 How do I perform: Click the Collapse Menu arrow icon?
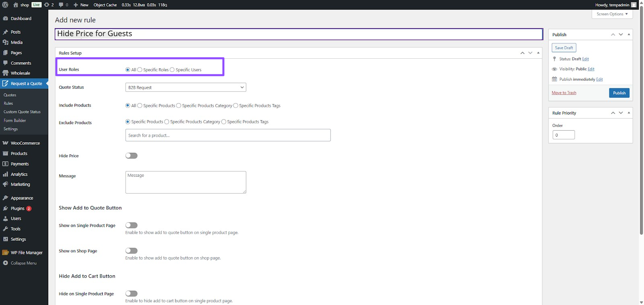5,263
